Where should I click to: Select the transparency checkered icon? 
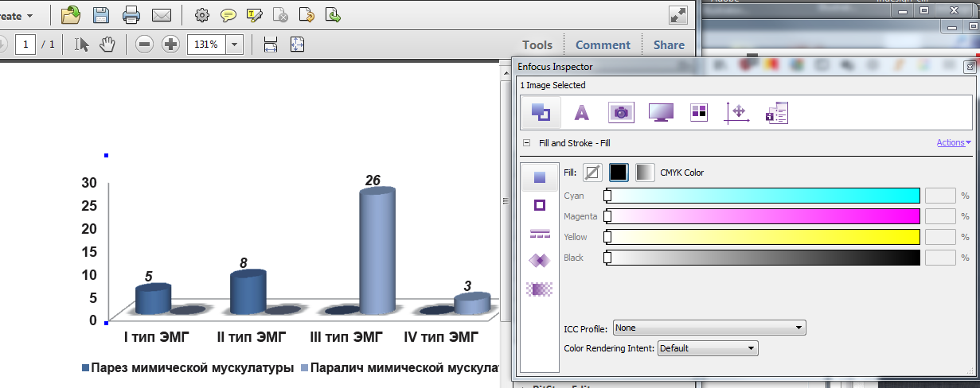coord(540,289)
